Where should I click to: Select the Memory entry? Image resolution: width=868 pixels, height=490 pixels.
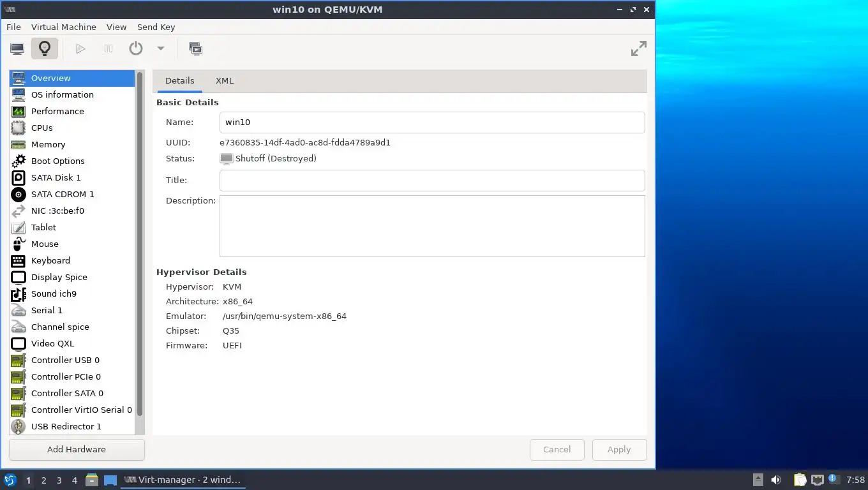72,144
